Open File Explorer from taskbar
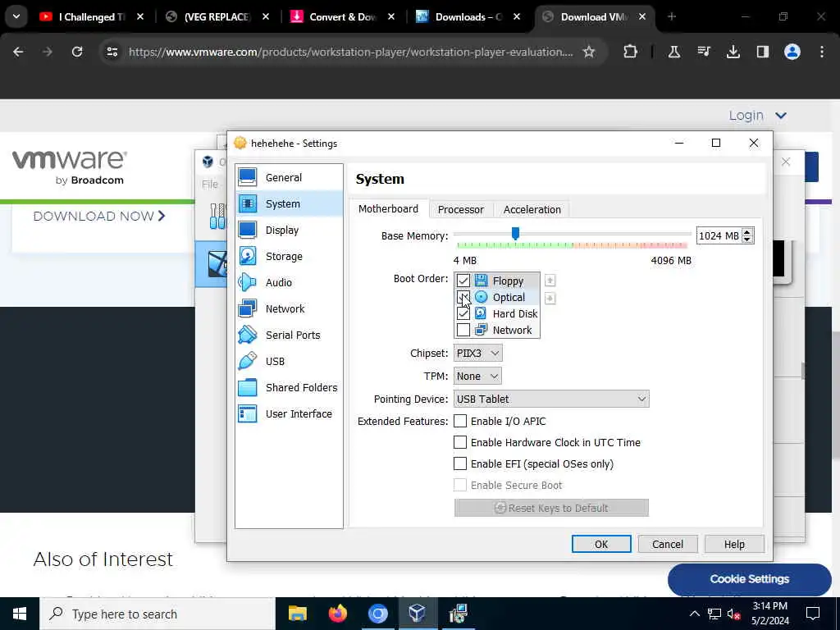 [x=297, y=614]
